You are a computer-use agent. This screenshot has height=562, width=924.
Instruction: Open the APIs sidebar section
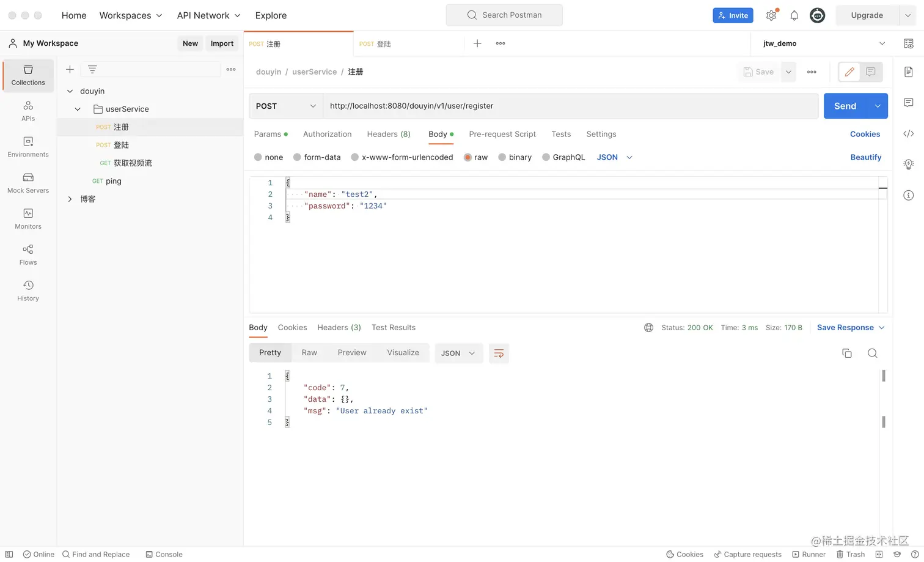(x=28, y=111)
